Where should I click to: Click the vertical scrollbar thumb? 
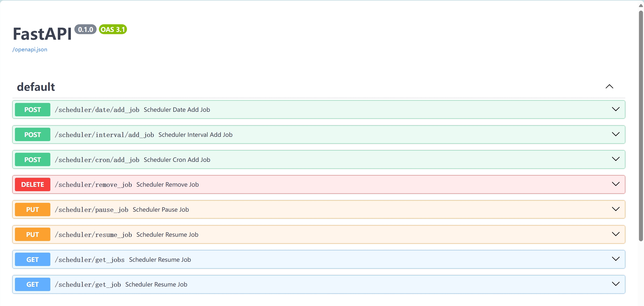(x=641, y=126)
